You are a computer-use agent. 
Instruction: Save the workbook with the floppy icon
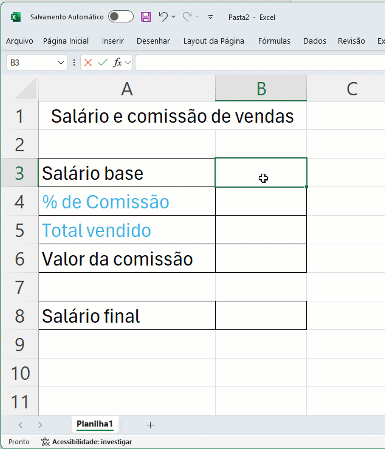click(x=146, y=17)
